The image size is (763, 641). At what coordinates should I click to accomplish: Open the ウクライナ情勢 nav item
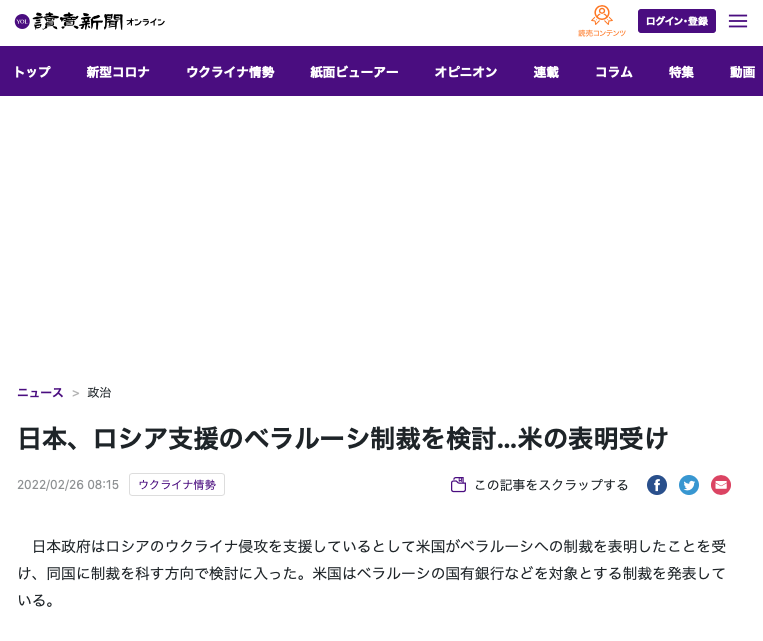(x=230, y=72)
